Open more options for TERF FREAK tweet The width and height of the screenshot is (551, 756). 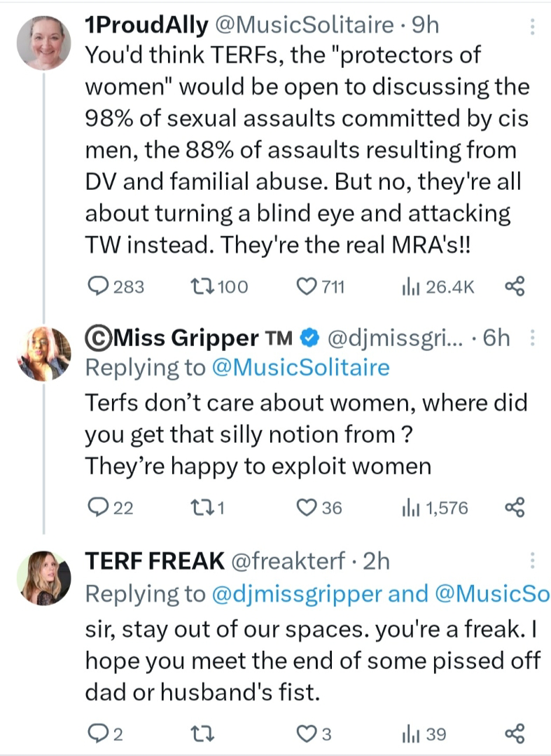(x=533, y=561)
